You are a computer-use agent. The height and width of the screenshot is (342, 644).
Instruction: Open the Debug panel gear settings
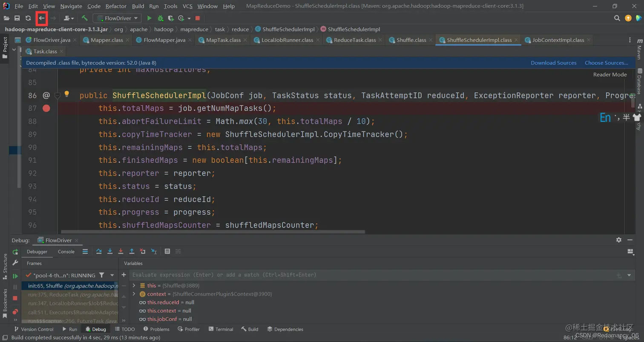coord(619,240)
